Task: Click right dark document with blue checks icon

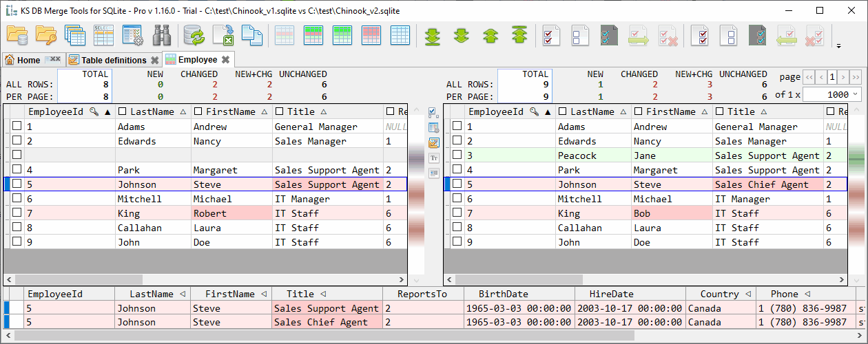Action: coord(758,35)
